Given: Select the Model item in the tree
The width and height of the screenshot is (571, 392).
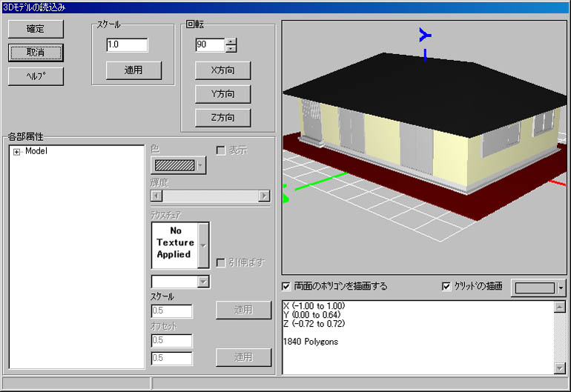Looking at the screenshot, I should coord(36,151).
